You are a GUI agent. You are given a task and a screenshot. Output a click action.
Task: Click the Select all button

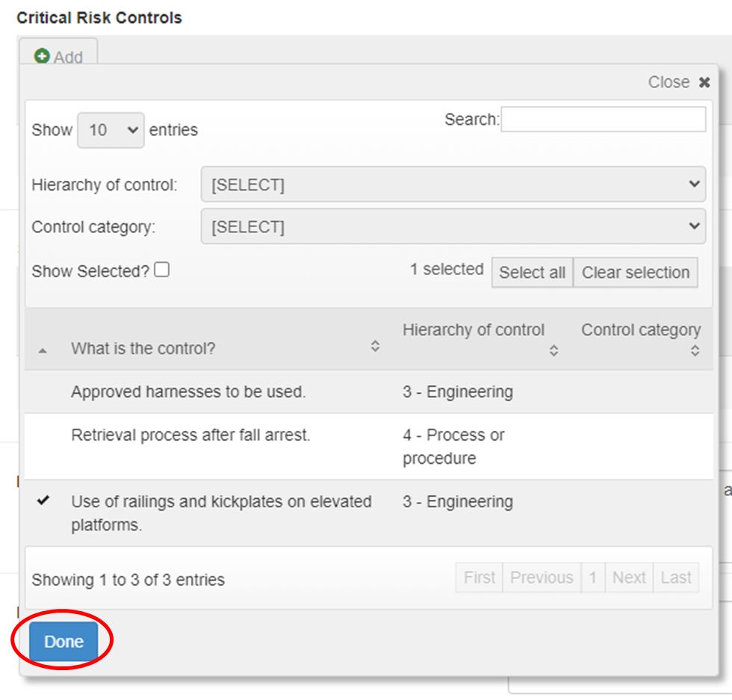(532, 273)
